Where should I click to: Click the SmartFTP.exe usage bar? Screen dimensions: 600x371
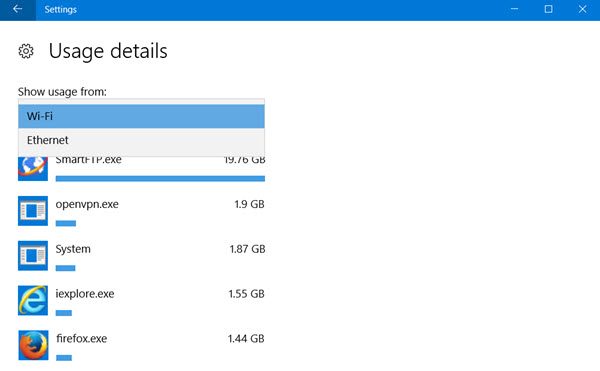[x=160, y=179]
